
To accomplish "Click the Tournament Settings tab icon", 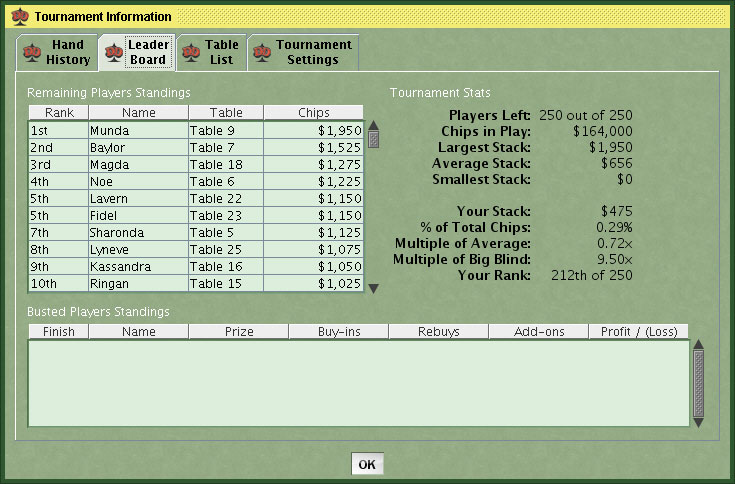I will [x=263, y=52].
